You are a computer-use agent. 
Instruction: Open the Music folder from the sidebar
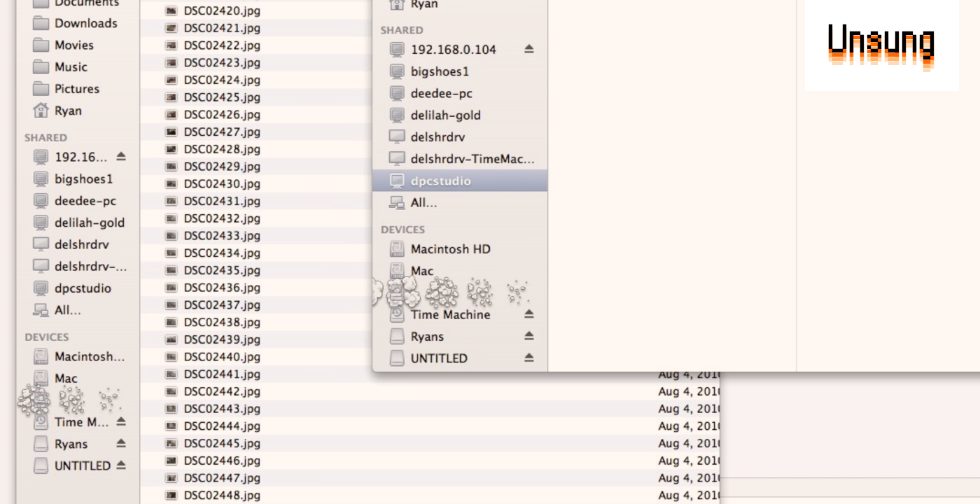pyautogui.click(x=69, y=66)
